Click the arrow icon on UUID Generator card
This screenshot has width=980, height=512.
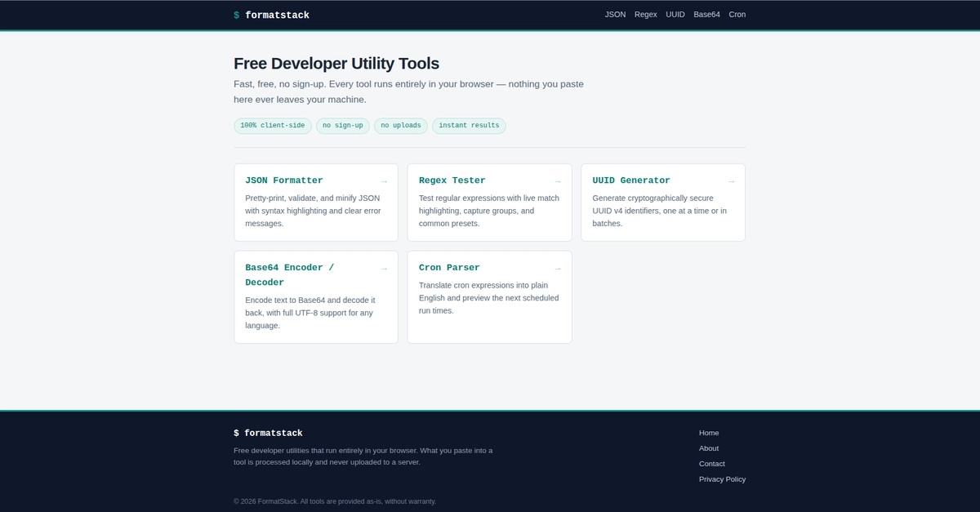pos(731,181)
